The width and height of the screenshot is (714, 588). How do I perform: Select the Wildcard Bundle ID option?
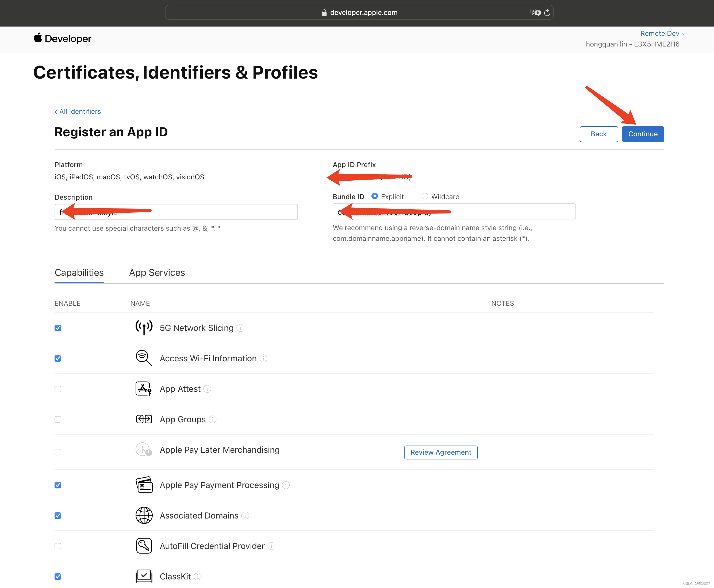click(425, 196)
